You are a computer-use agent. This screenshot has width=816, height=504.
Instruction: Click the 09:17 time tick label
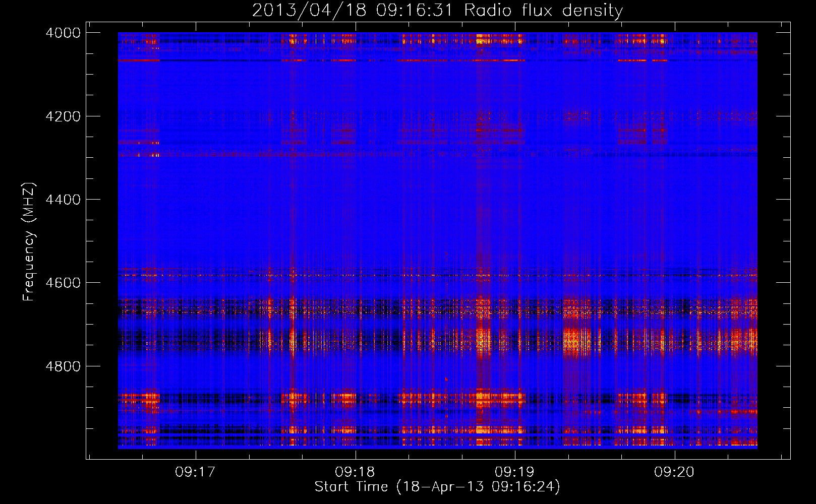[195, 472]
